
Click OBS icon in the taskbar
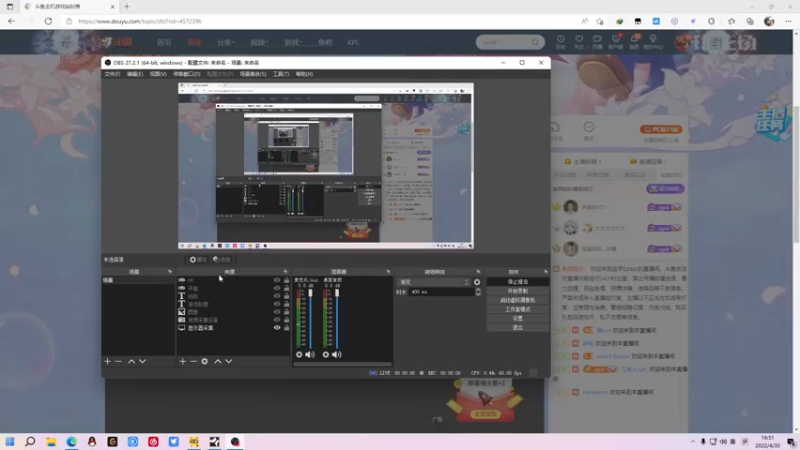pyautogui.click(x=235, y=441)
